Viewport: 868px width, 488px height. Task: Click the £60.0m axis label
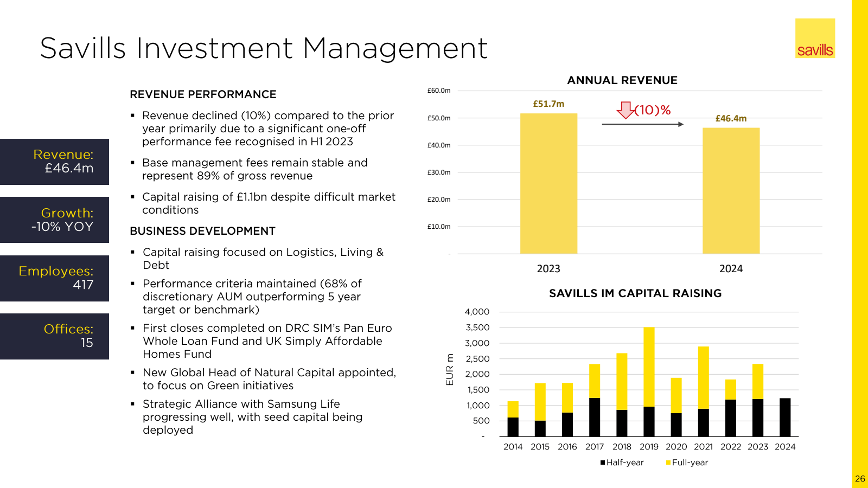(439, 91)
